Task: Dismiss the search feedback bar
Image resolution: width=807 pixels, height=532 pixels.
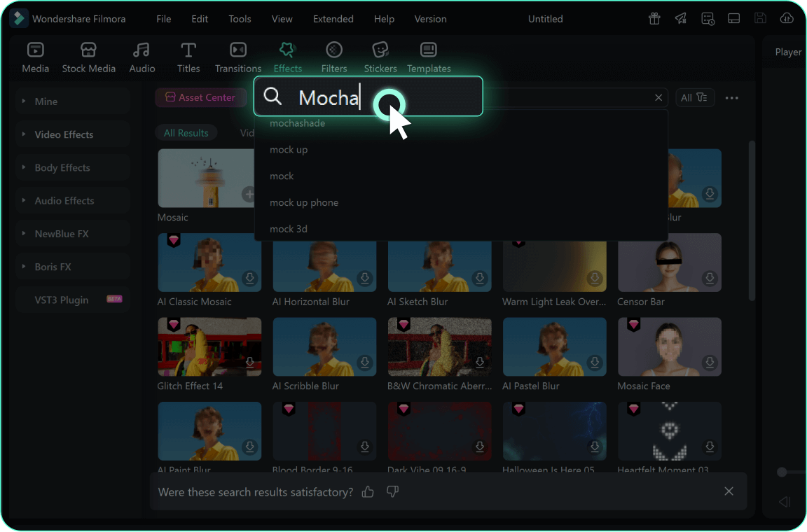Action: pyautogui.click(x=729, y=491)
